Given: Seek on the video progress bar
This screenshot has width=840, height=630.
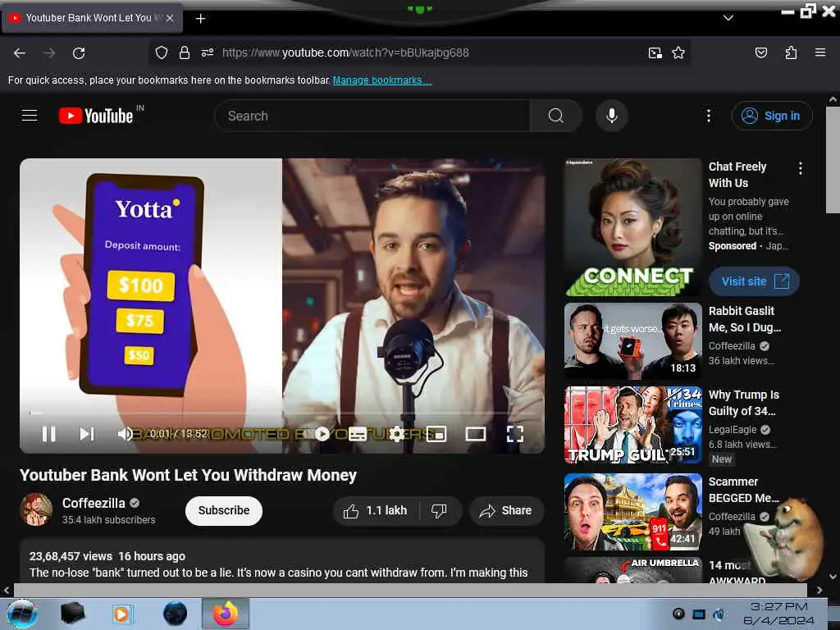Looking at the screenshot, I should point(282,413).
